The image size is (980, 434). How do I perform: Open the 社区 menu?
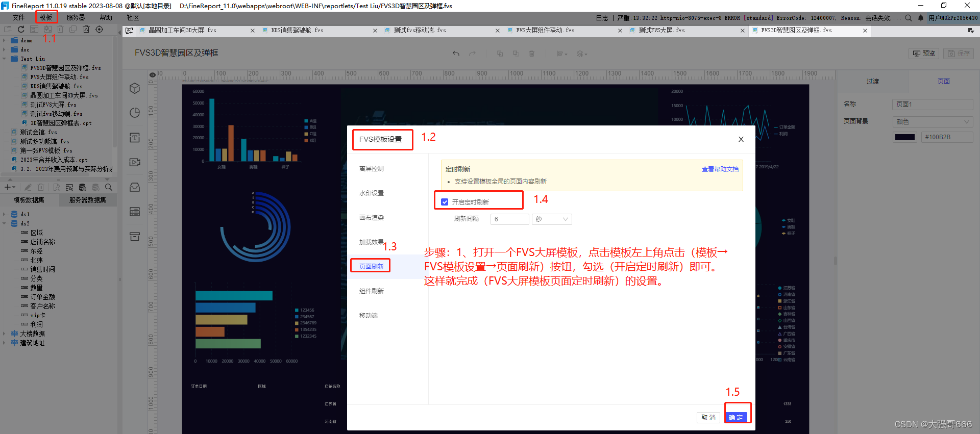pyautogui.click(x=133, y=17)
